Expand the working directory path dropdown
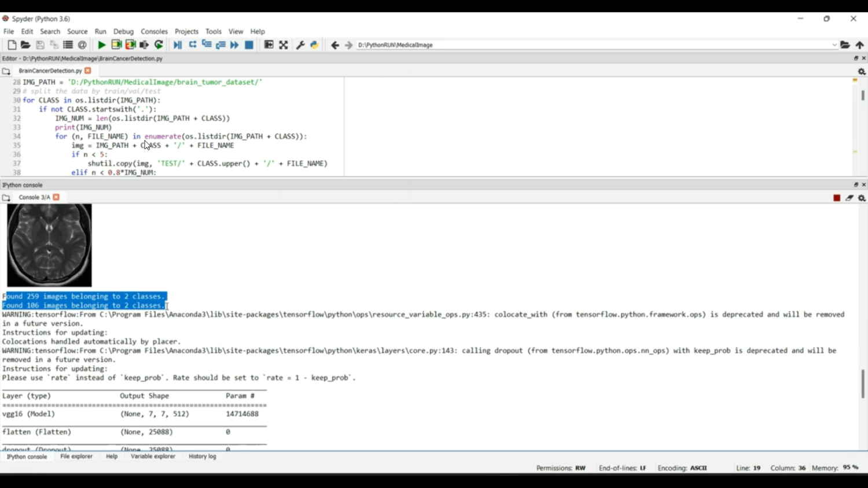 click(x=834, y=45)
